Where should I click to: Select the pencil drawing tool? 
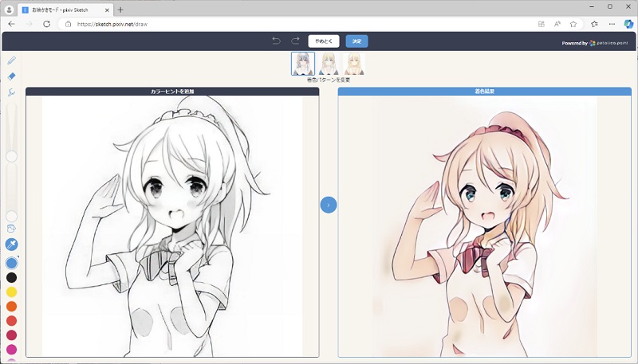click(11, 61)
